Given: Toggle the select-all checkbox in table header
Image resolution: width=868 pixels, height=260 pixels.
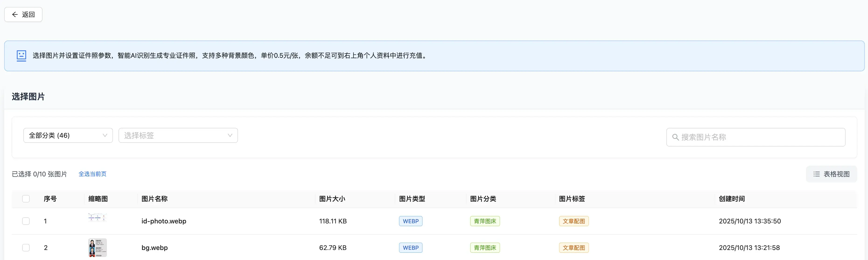Looking at the screenshot, I should pyautogui.click(x=26, y=199).
